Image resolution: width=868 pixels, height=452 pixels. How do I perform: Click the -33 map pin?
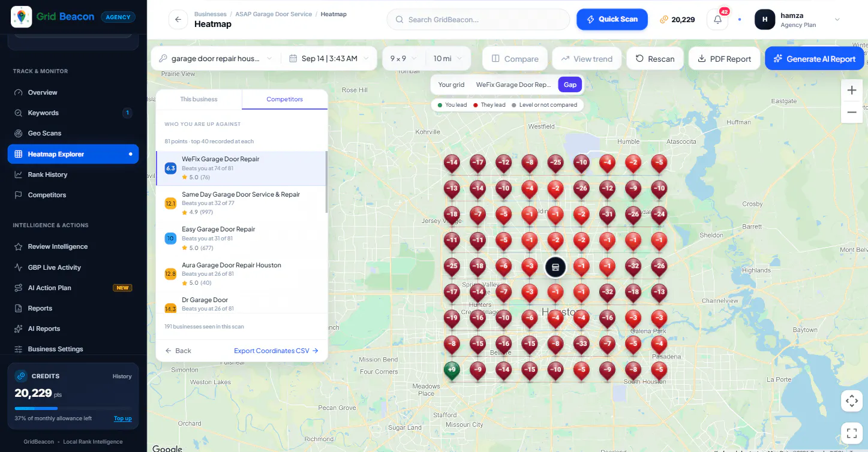pyautogui.click(x=581, y=344)
